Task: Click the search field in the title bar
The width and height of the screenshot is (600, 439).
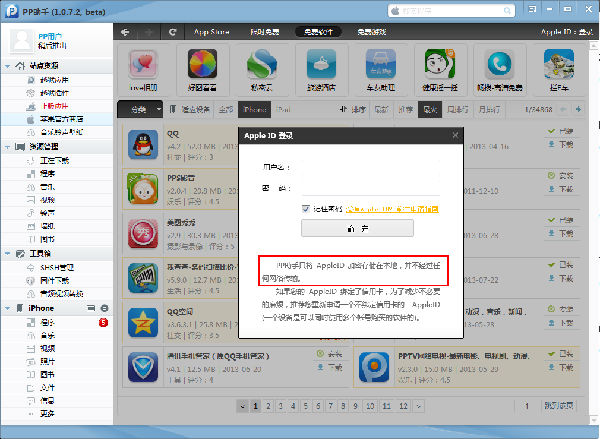Action: [452, 10]
